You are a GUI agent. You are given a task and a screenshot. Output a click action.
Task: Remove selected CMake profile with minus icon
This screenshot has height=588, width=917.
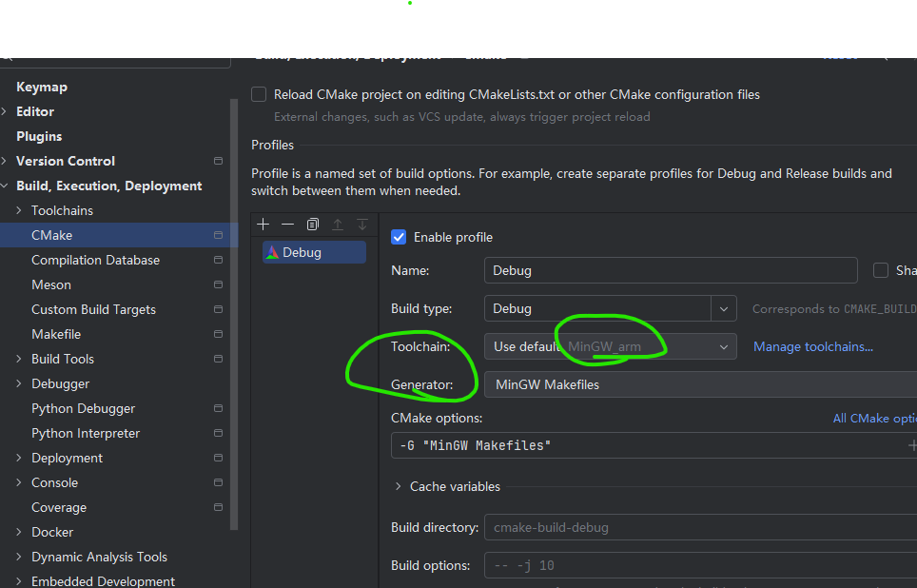tap(287, 225)
